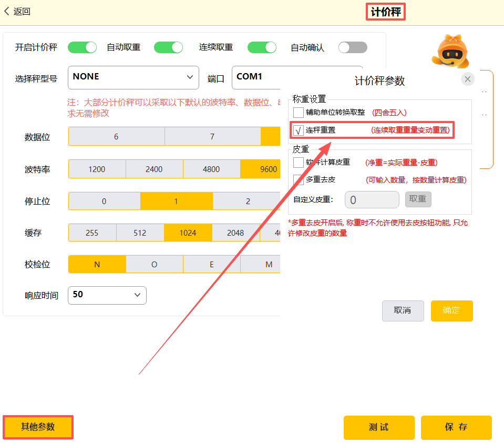504x443 pixels.
Task: Turn off 自动取重 switch
Action: pos(168,47)
